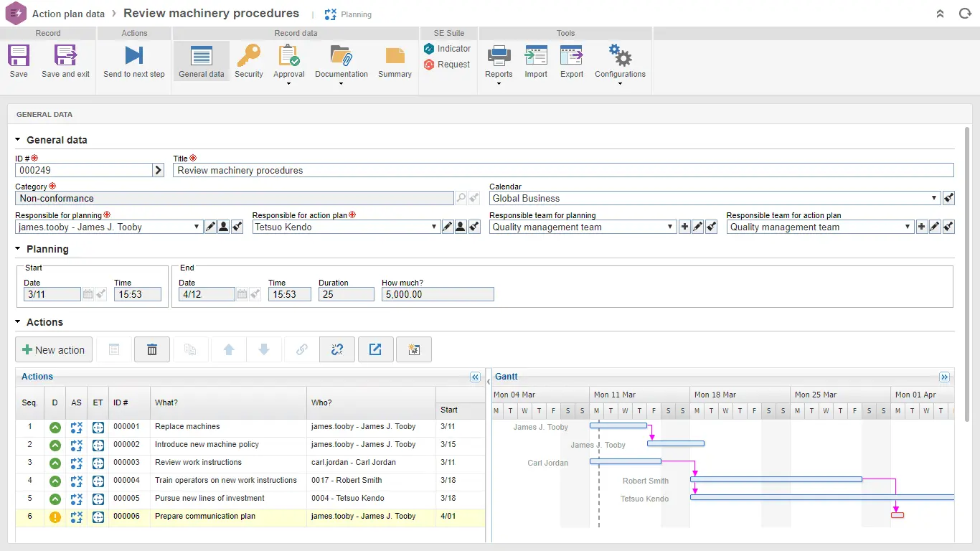980x551 pixels.
Task: Collapse the Actions panel with double-arrow
Action: (475, 377)
